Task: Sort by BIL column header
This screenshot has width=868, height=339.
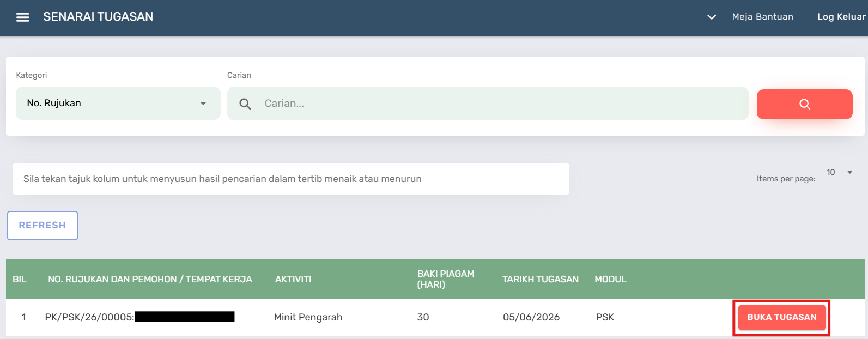Action: pyautogui.click(x=20, y=279)
